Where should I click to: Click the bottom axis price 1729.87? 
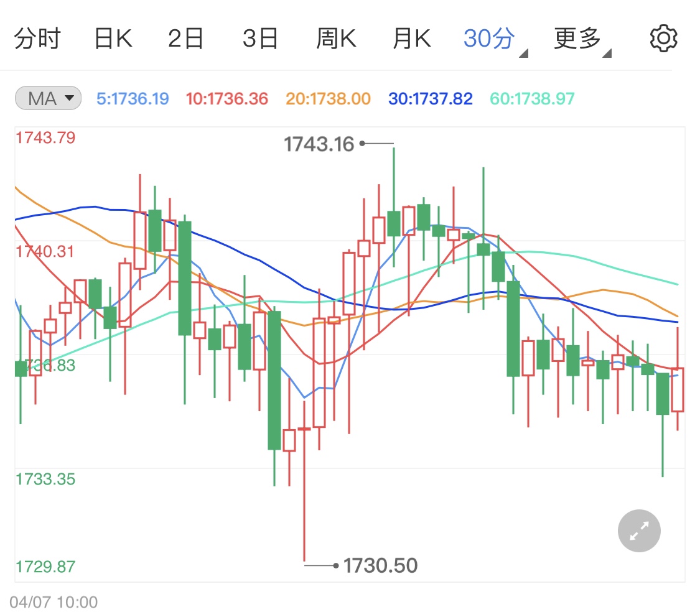click(45, 567)
